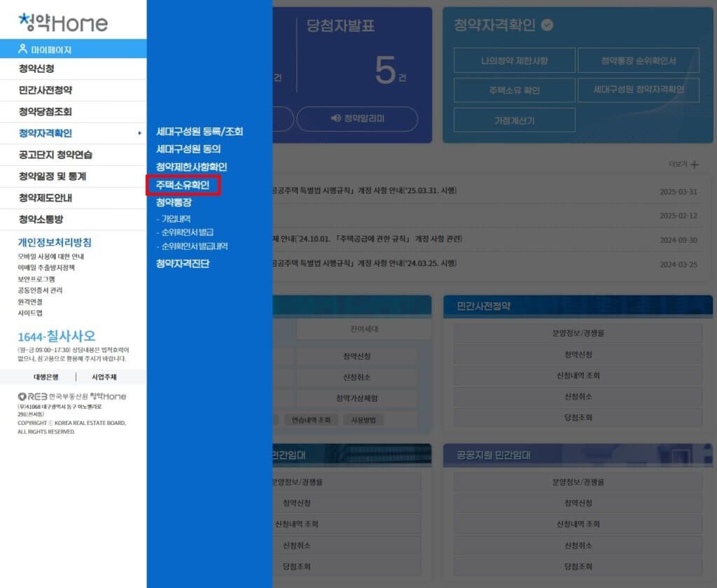717x588 pixels.
Task: Click the 1644-칠사사오 phone number
Action: click(x=57, y=337)
